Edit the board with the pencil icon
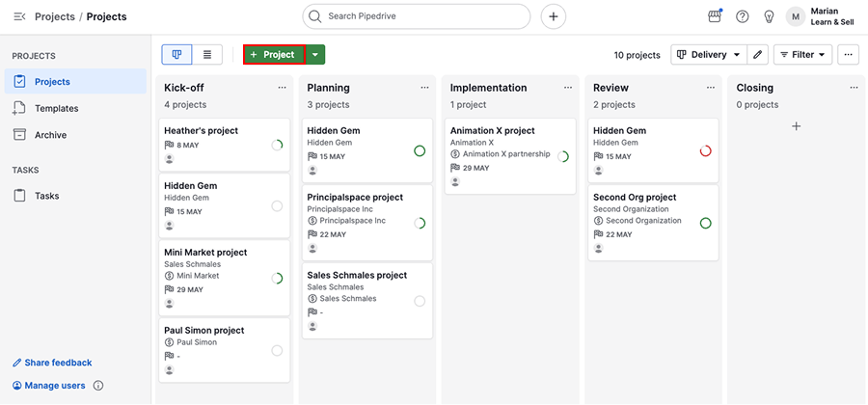Viewport: 868px width, 405px height. 758,55
